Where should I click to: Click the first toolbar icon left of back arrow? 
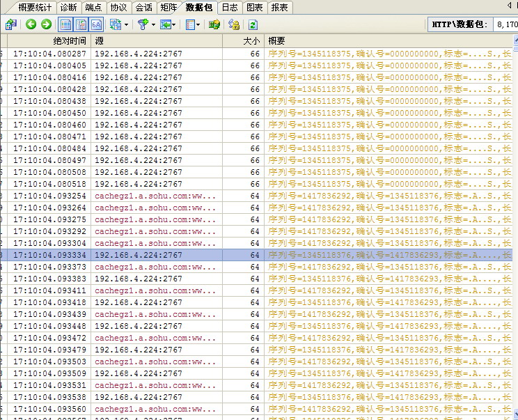click(x=10, y=24)
